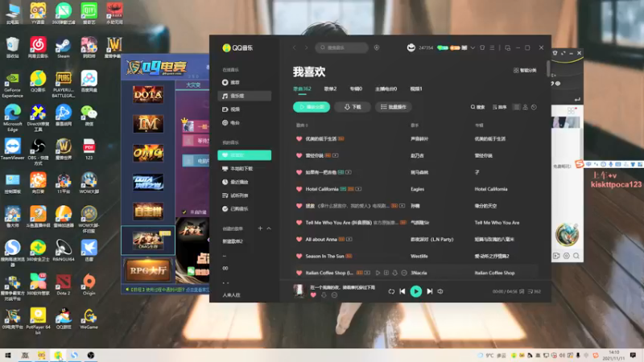Toggle the heart on Tell Me Who You Are

coord(299,223)
